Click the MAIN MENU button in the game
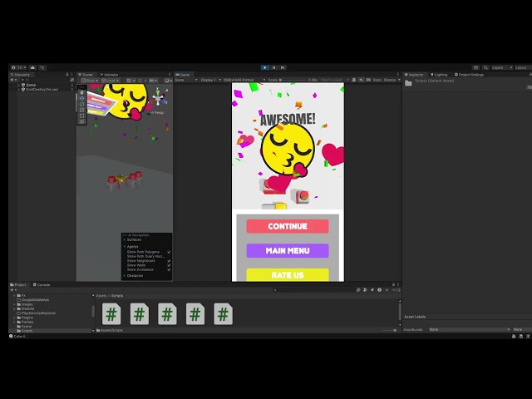532x399 pixels. coord(288,251)
